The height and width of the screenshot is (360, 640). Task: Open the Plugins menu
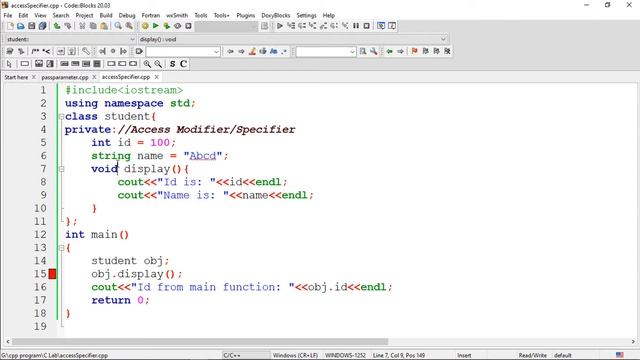tap(245, 15)
